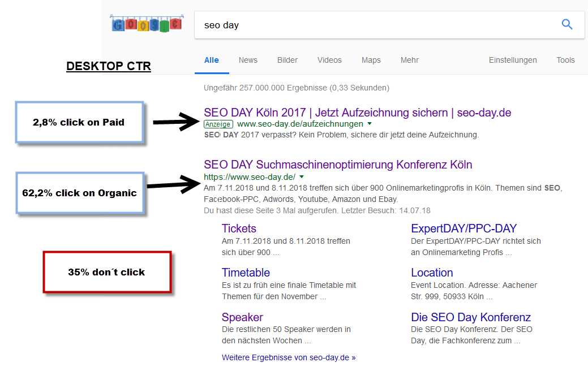588x371 pixels.
Task: Click the Anzeige ad label
Action: 218,124
